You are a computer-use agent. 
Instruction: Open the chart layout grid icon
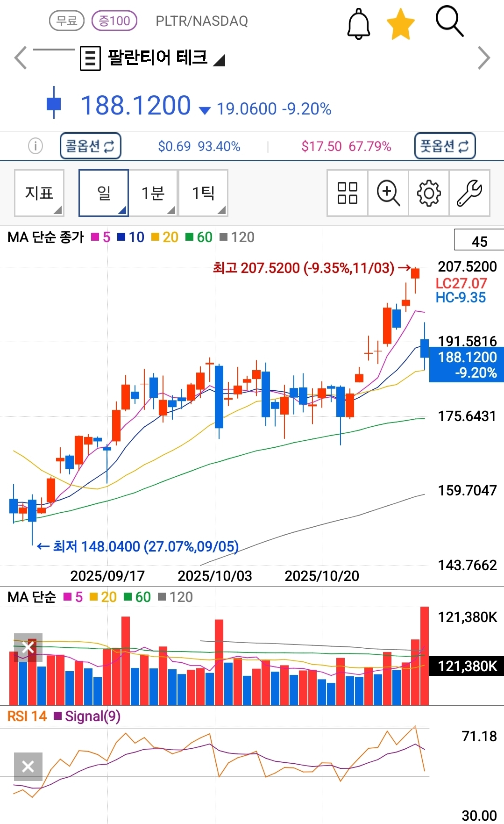[x=348, y=193]
